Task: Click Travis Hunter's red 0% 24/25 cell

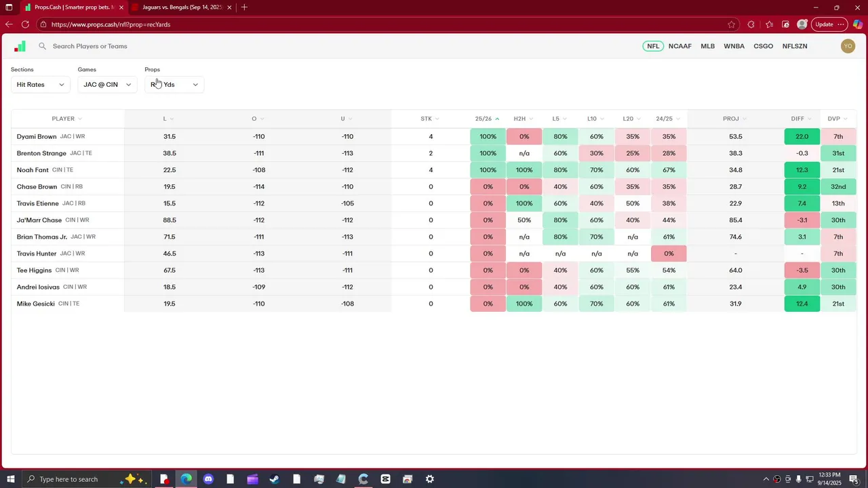Action: click(x=669, y=253)
